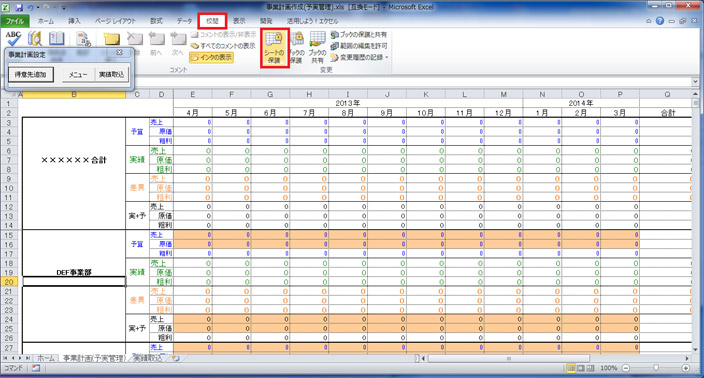The height and width of the screenshot is (378, 704).
Task: Switch to Page Break Preview in status bar
Action: (x=590, y=368)
